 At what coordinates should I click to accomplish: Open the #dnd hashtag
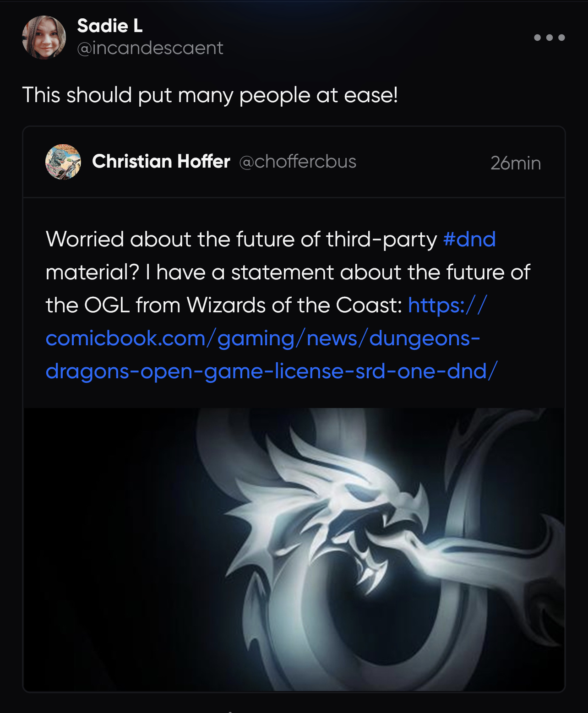click(x=469, y=239)
